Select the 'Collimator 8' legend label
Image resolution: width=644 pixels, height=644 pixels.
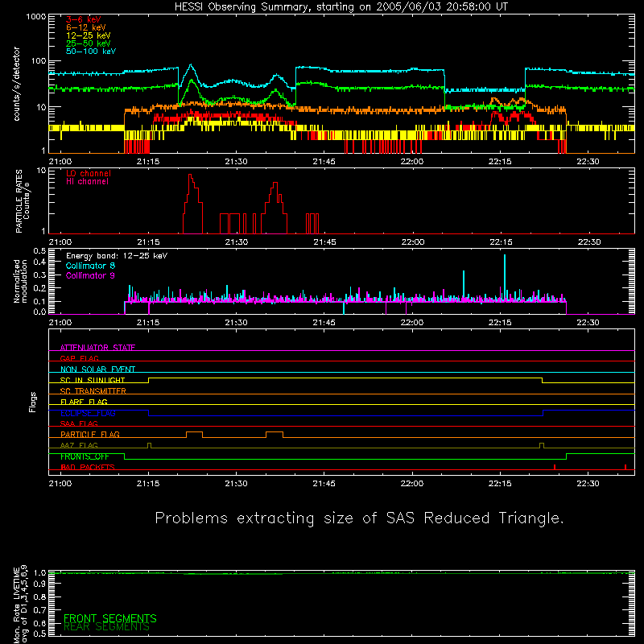tap(90, 266)
